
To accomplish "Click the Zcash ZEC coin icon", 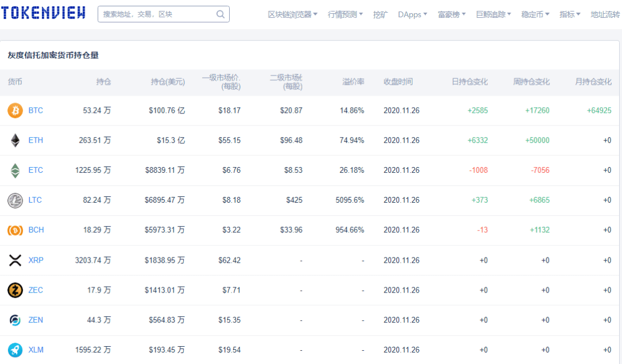I will 15,290.
